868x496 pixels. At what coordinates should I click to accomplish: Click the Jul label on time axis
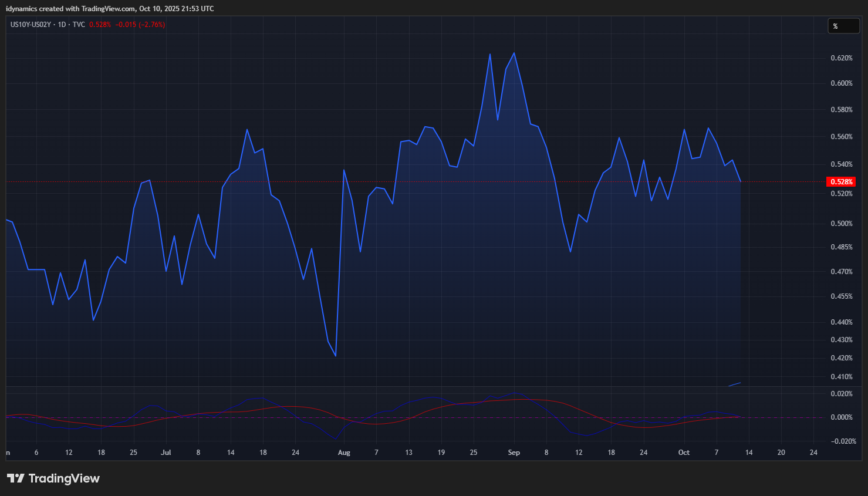point(166,453)
